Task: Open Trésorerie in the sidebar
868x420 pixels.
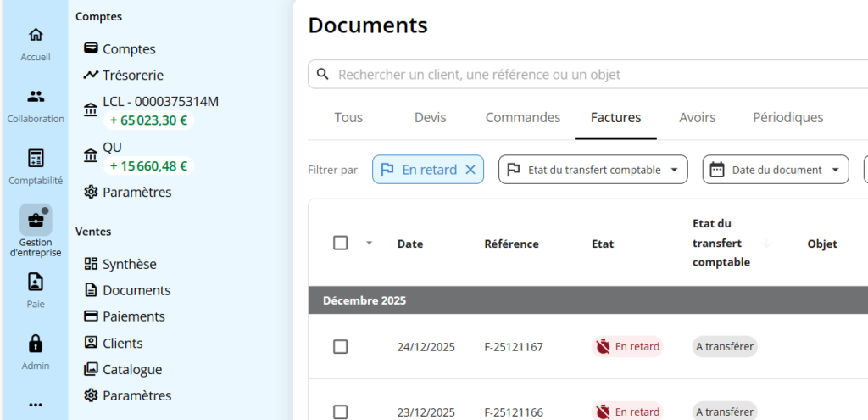Action: (x=133, y=75)
